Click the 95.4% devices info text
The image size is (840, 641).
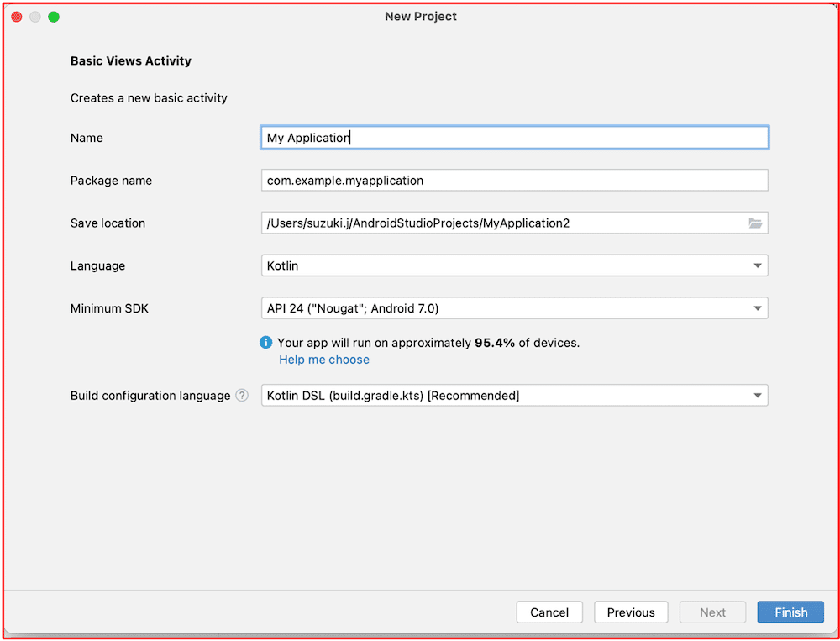(x=428, y=343)
